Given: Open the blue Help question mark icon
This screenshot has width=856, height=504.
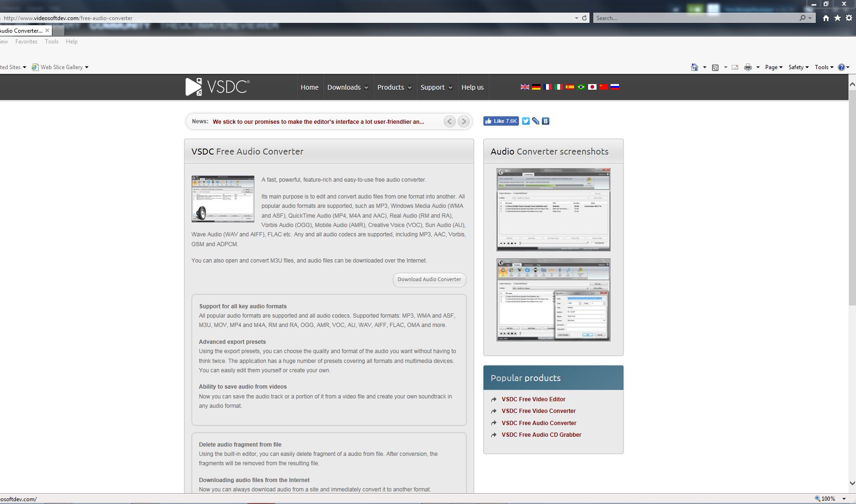Looking at the screenshot, I should click(x=842, y=67).
